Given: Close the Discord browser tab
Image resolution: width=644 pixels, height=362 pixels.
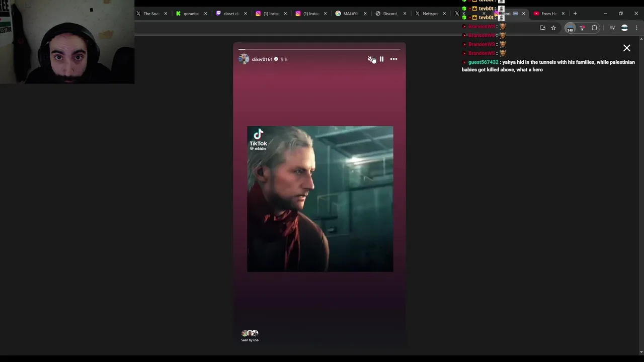Looking at the screenshot, I should [x=405, y=14].
